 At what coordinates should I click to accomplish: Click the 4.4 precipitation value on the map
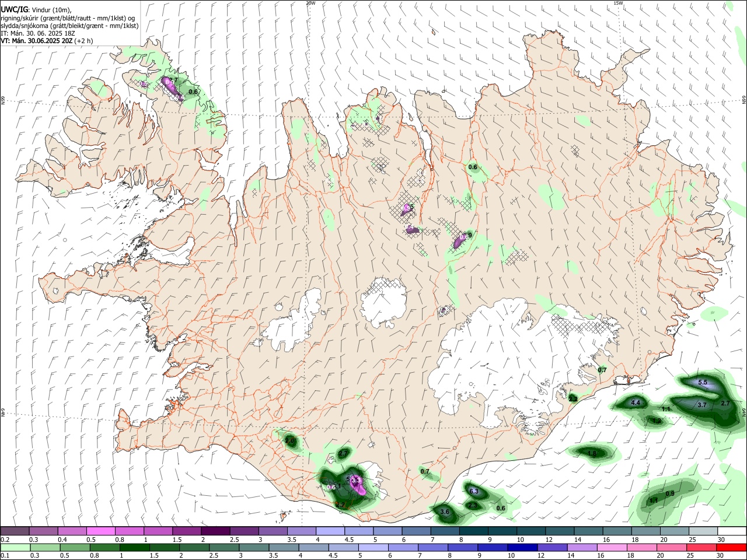(x=636, y=402)
